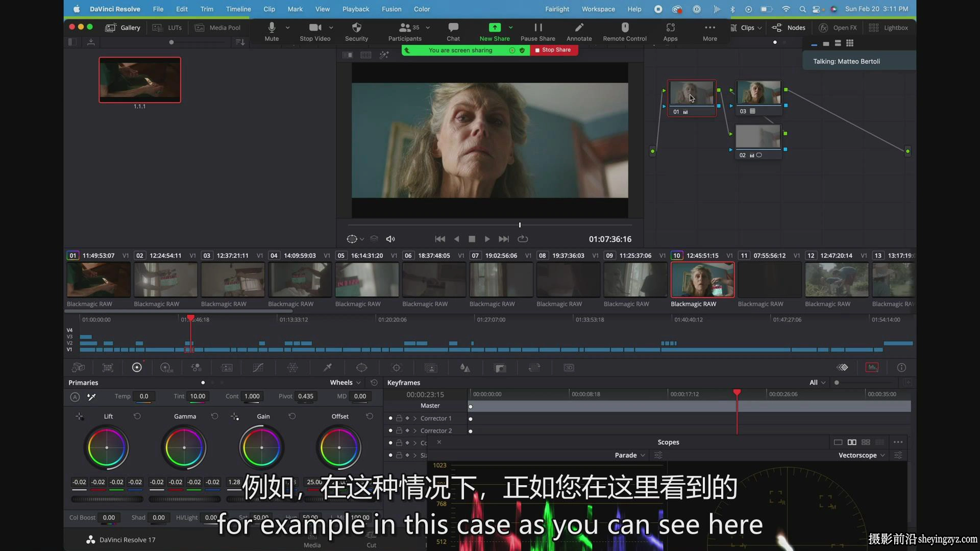Open the Open FX panel
This screenshot has width=980, height=551.
pyautogui.click(x=838, y=28)
